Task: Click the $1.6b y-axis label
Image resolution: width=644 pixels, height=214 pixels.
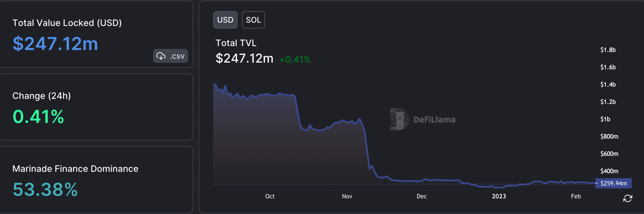Action: 608,67
